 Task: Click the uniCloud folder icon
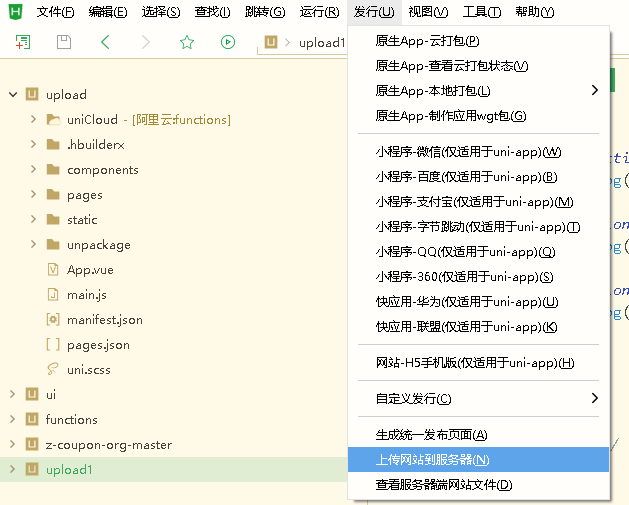point(53,120)
